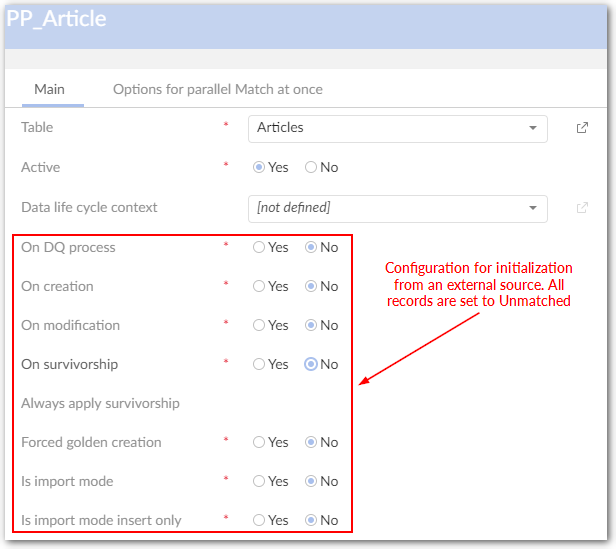Open Options for parallel Match at once tab
This screenshot has height=549, width=616.
pyautogui.click(x=217, y=89)
